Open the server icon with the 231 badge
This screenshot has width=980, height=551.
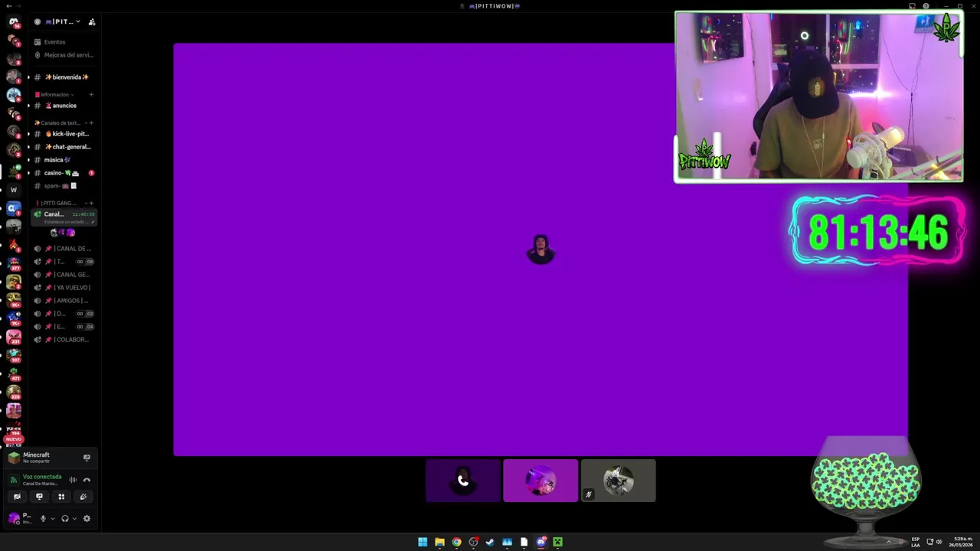point(13,337)
